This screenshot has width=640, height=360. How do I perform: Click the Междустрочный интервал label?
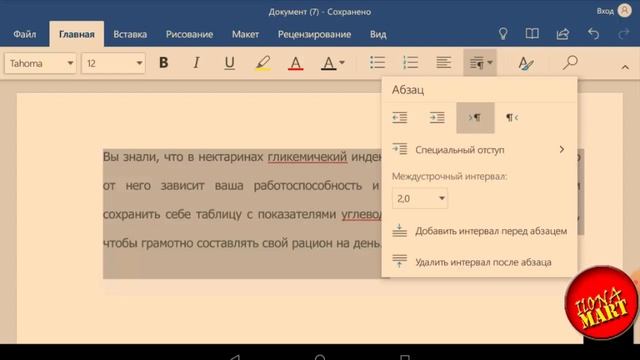tap(449, 176)
